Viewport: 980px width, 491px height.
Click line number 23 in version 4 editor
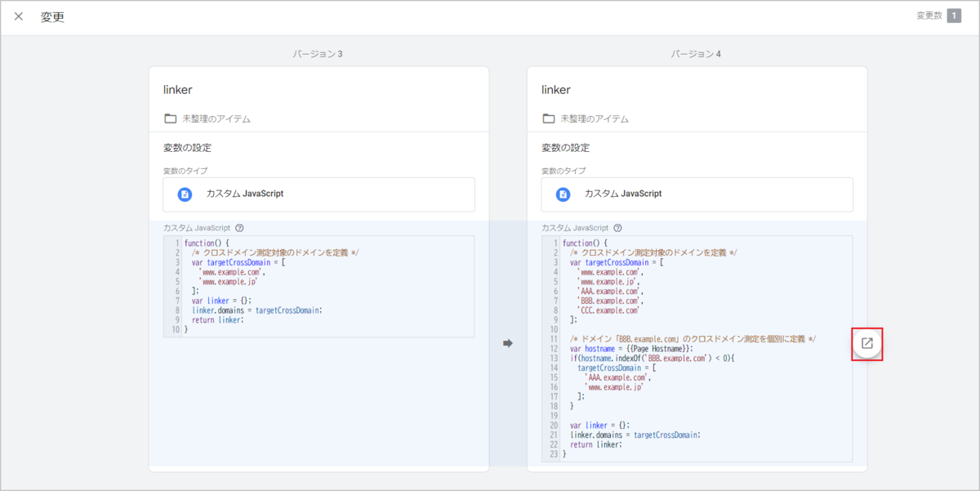click(552, 454)
